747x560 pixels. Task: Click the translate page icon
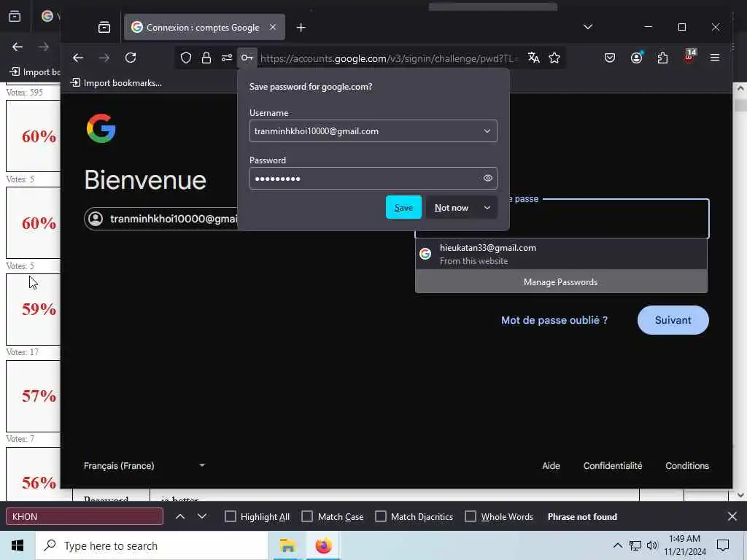coord(534,58)
